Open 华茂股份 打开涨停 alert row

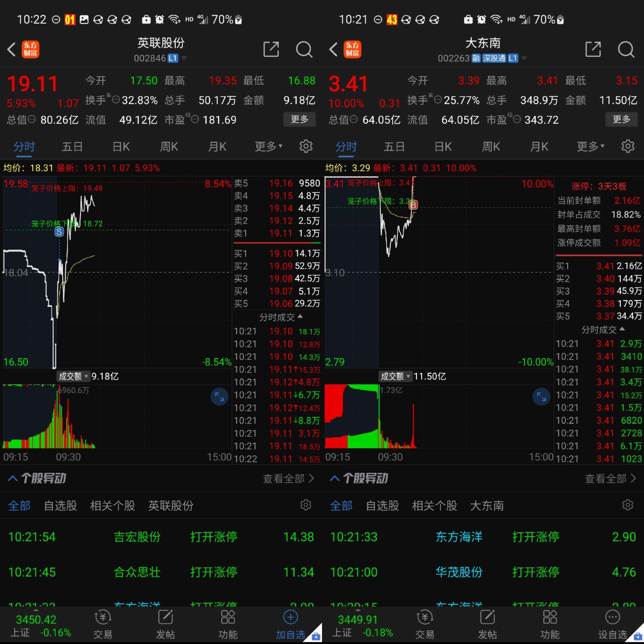(483, 572)
